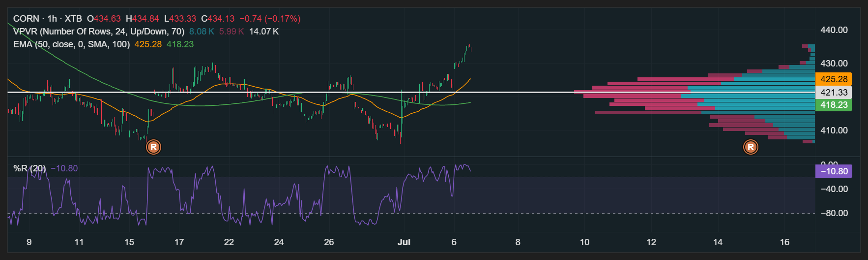Click the orange 425.28 price axis label
Viewport: 868px width, 260px height.
pyautogui.click(x=834, y=79)
